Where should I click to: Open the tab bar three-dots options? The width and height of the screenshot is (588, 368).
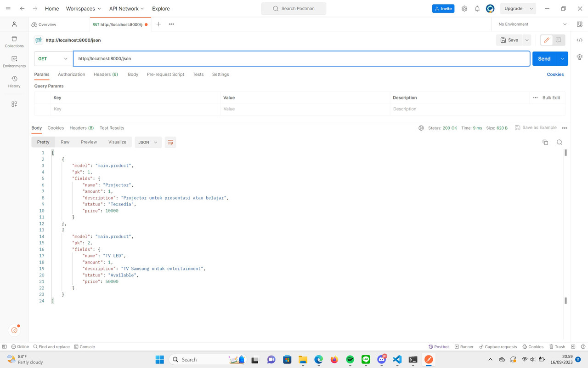(171, 24)
